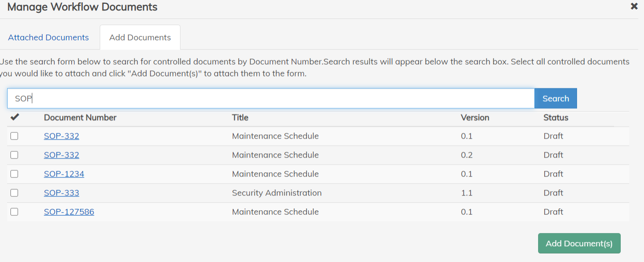Click the green Add Document(s) button

point(579,243)
